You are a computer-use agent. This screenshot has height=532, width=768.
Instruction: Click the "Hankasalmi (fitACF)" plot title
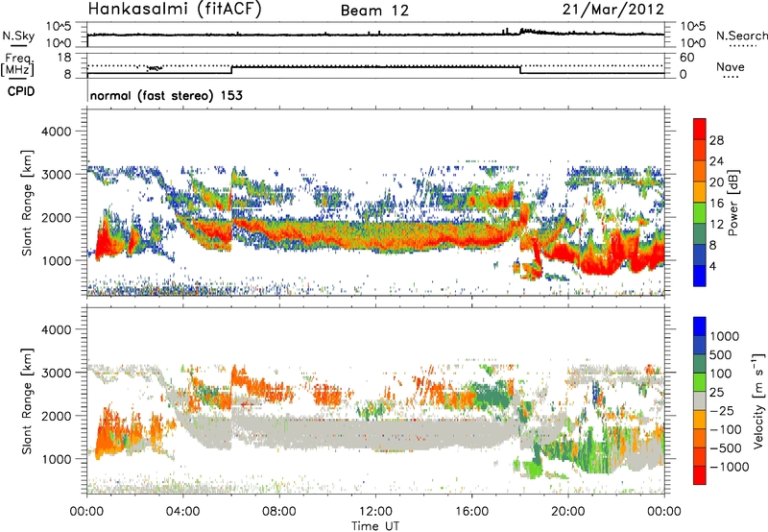pos(175,10)
